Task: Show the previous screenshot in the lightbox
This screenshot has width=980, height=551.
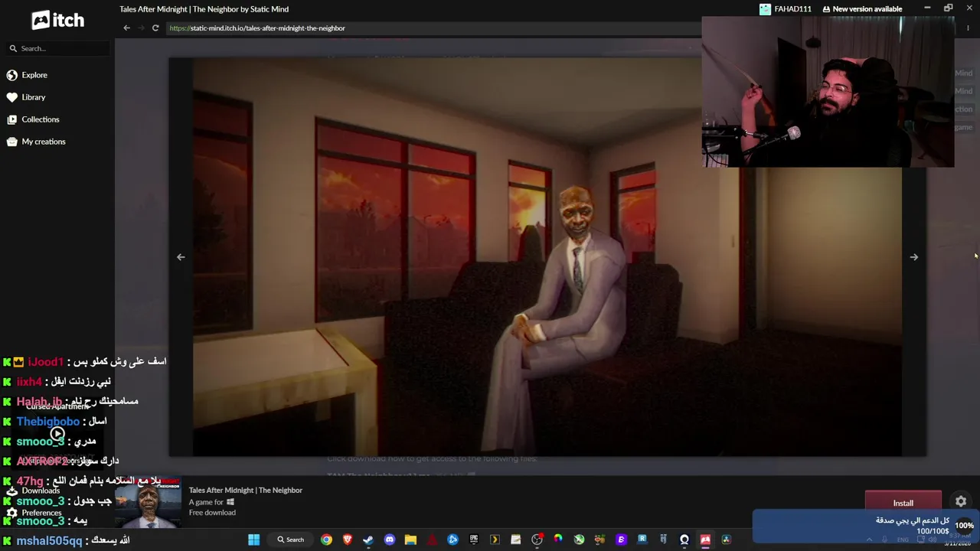Action: pos(181,257)
